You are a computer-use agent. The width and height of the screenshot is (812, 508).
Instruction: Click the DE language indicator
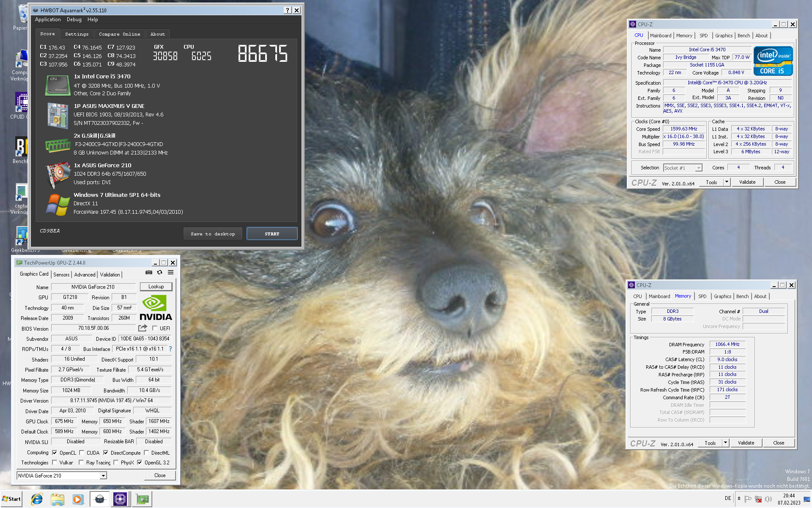[728, 498]
